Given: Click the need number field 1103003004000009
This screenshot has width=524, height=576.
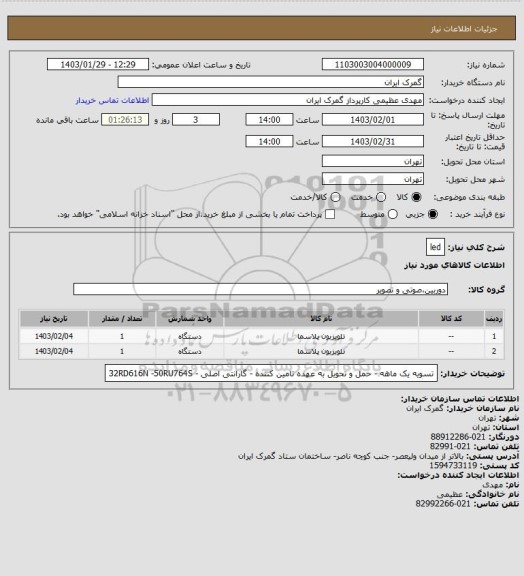Looking at the screenshot, I should click(x=373, y=65).
